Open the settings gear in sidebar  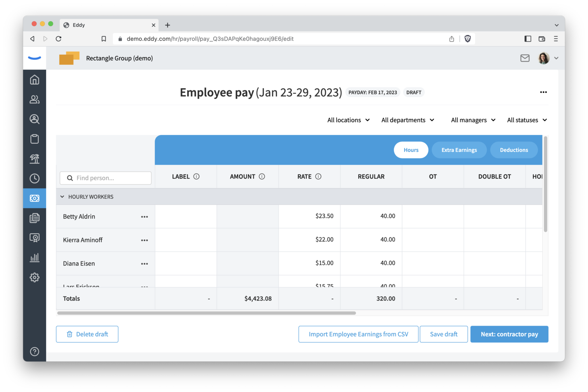click(35, 277)
